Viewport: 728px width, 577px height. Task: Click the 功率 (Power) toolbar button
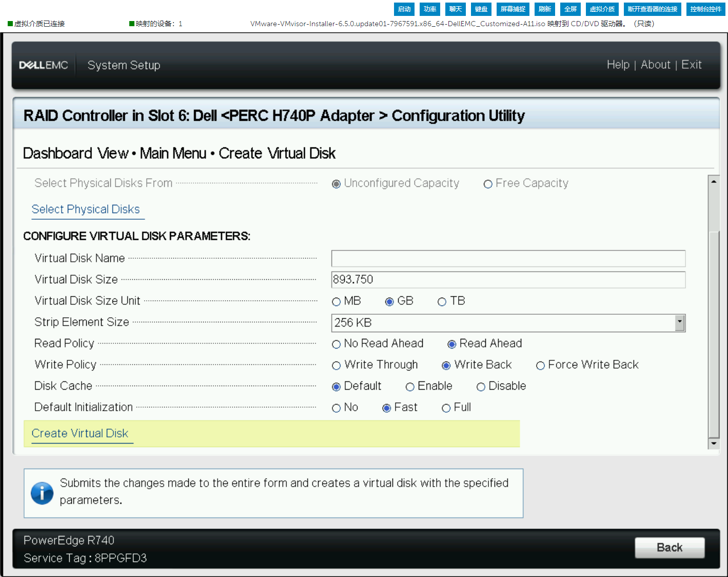tap(430, 9)
